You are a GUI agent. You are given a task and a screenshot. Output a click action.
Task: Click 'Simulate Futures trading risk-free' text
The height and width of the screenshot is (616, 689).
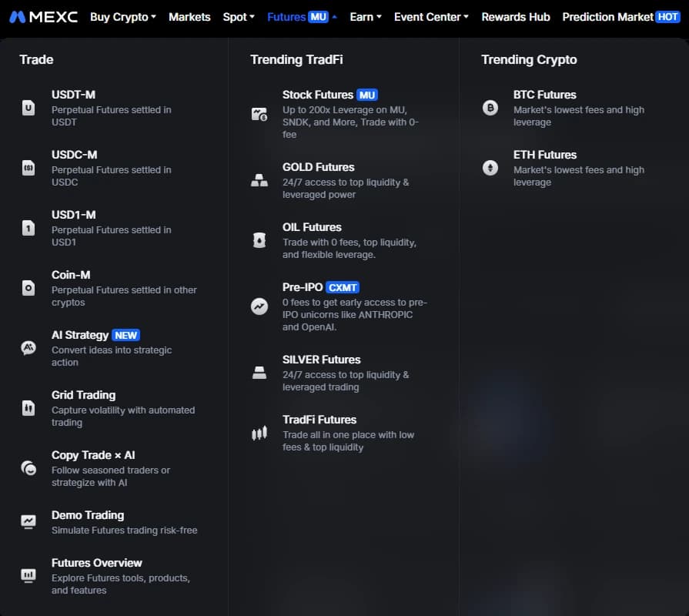tap(125, 531)
